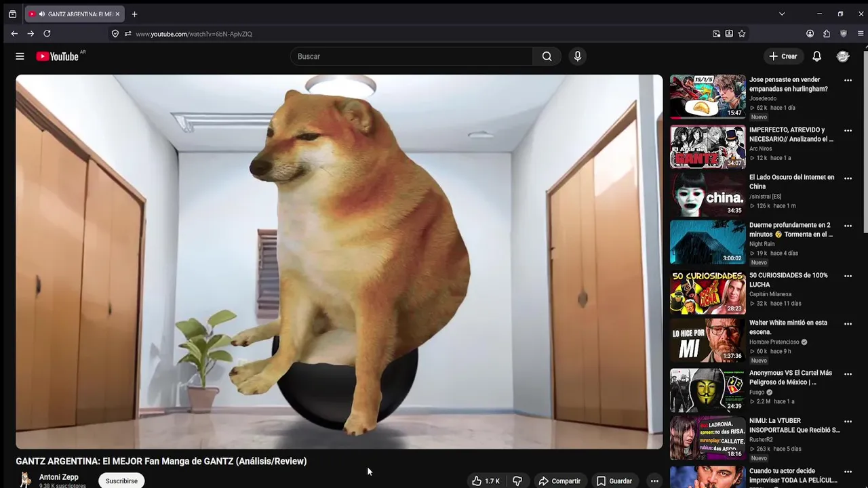Bookmark this page with star icon
This screenshot has width=868, height=488.
(x=742, y=33)
